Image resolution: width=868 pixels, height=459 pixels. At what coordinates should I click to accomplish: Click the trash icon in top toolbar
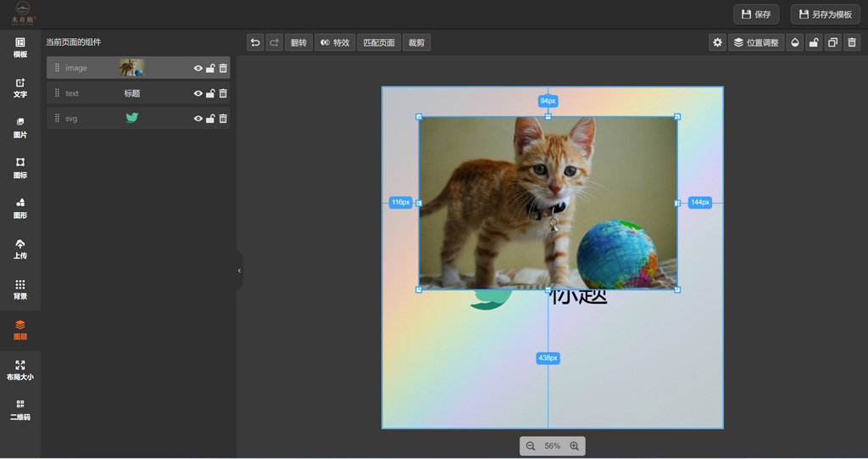click(852, 42)
